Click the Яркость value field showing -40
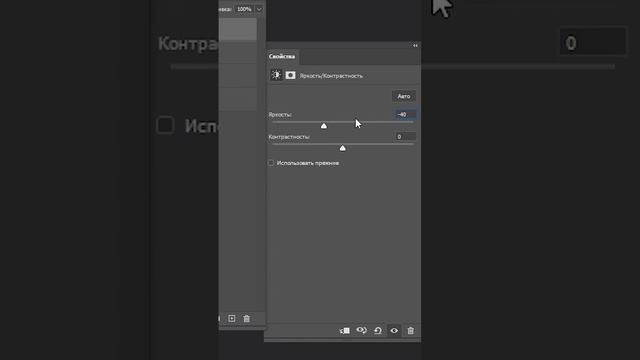Screen dimensions: 640x360 (405, 115)
